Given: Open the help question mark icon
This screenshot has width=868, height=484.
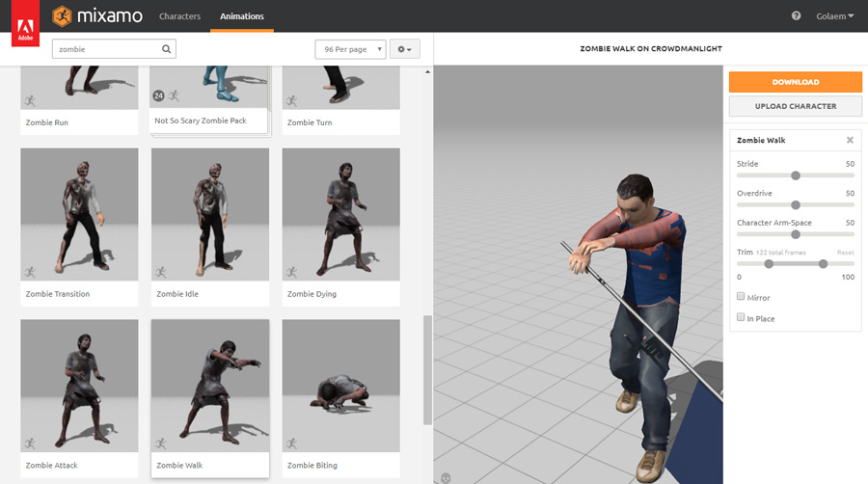Looking at the screenshot, I should pos(796,16).
